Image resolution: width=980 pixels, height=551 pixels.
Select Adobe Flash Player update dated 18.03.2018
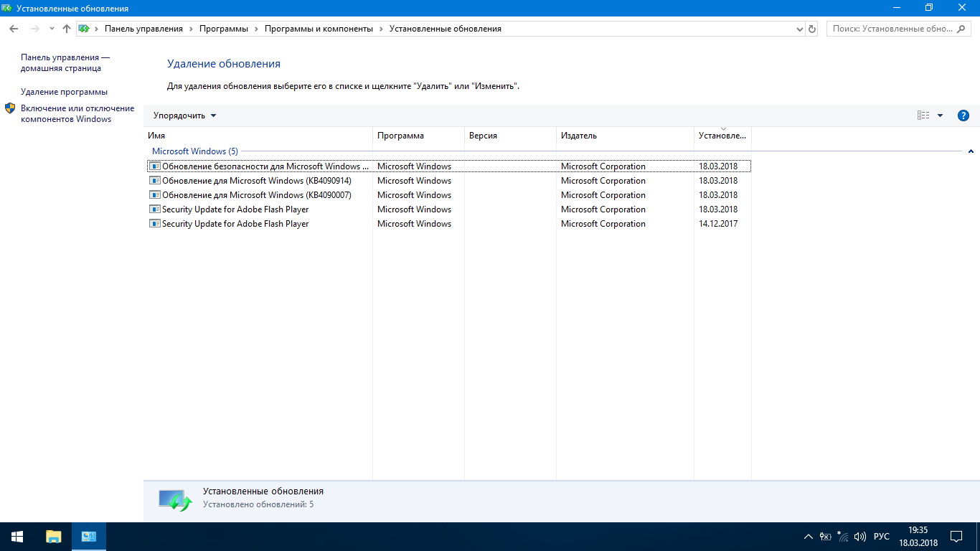449,209
